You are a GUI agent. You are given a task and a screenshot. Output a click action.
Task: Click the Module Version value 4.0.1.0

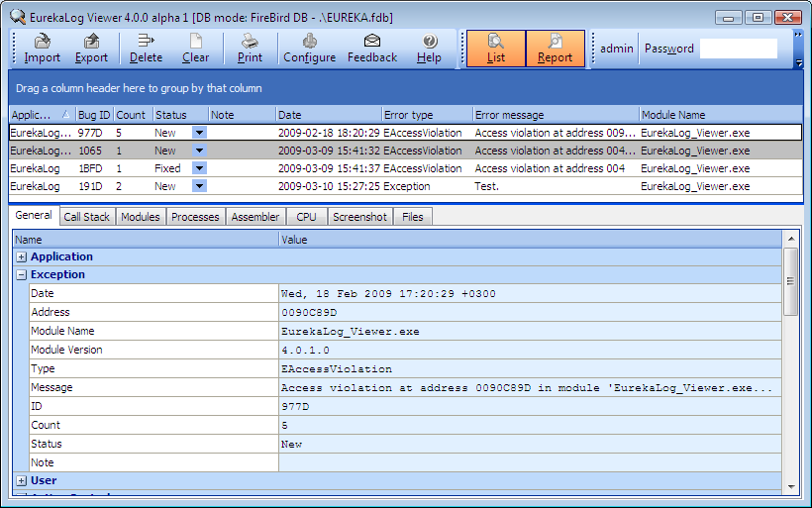pyautogui.click(x=306, y=351)
